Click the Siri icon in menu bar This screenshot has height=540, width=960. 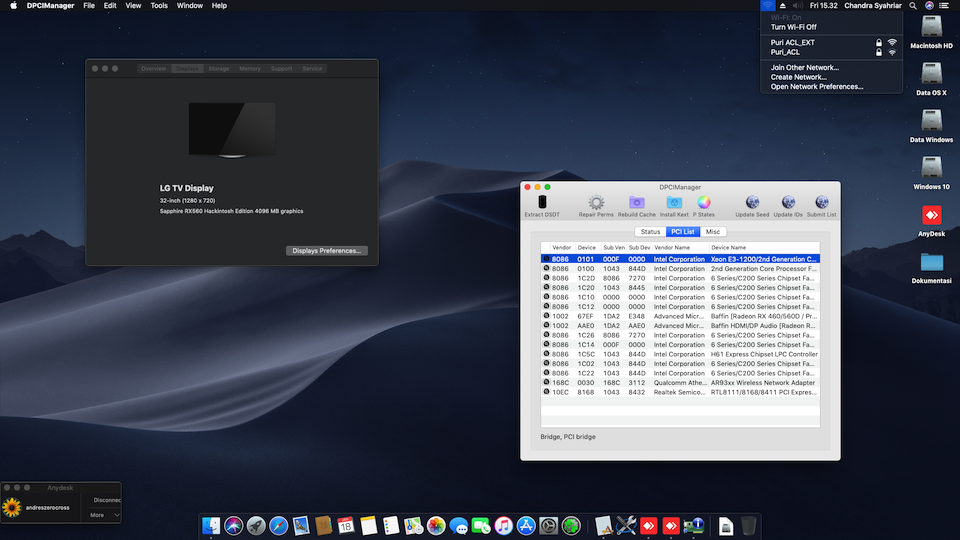click(929, 6)
